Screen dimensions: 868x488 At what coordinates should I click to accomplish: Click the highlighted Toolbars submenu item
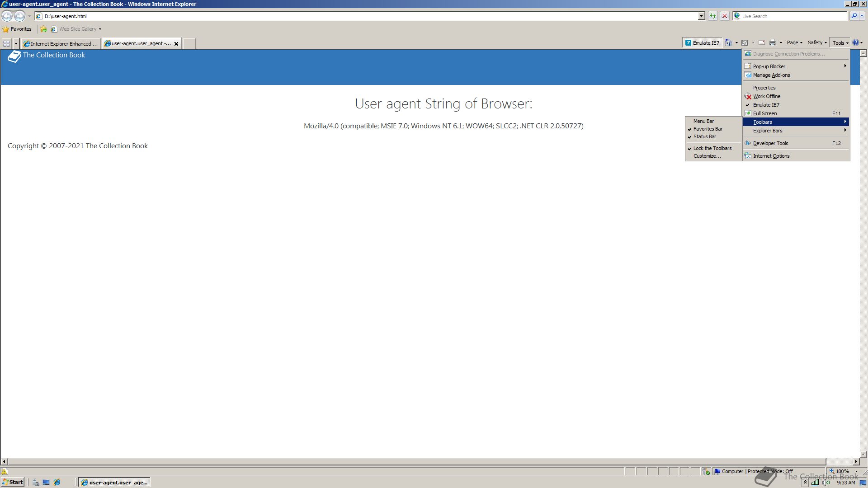[796, 122]
